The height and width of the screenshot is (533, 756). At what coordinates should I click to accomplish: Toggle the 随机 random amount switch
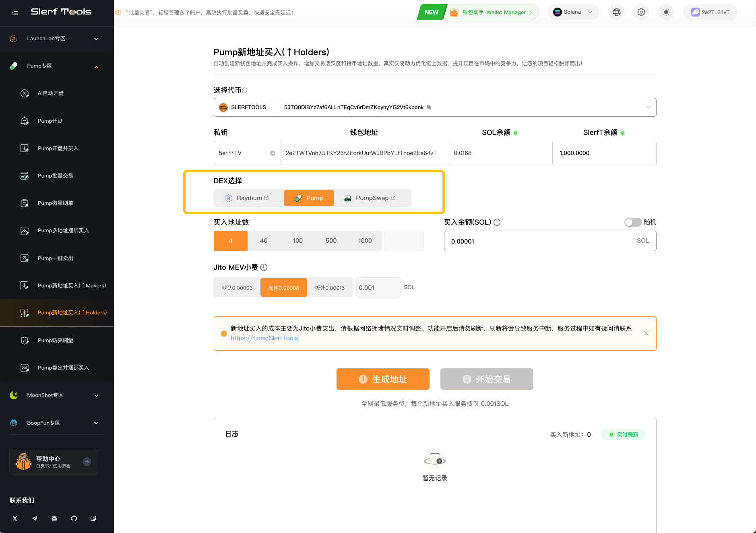tap(633, 222)
